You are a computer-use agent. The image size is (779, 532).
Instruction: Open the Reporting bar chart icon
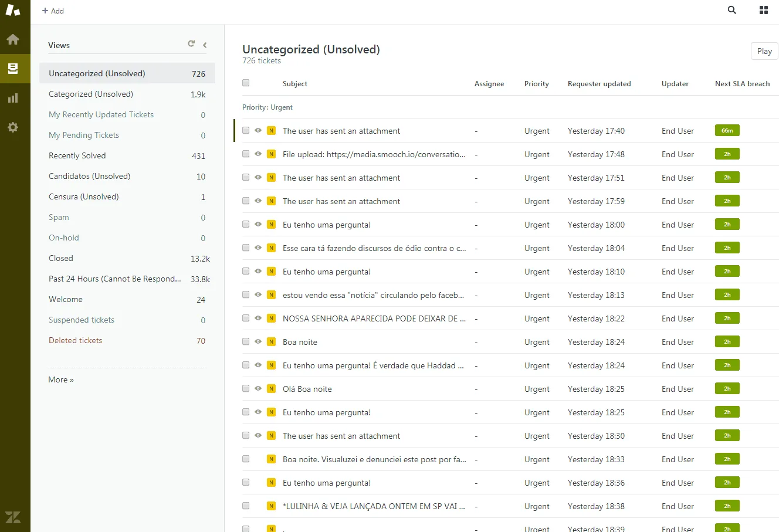pyautogui.click(x=13, y=98)
